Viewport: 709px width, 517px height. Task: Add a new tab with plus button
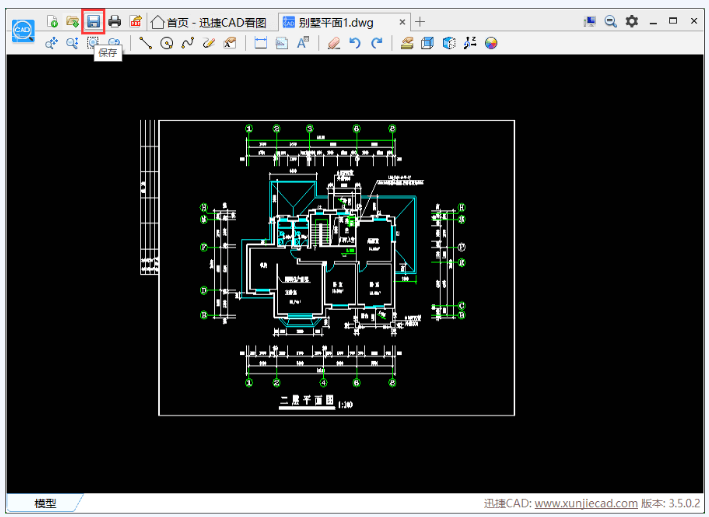pos(420,21)
